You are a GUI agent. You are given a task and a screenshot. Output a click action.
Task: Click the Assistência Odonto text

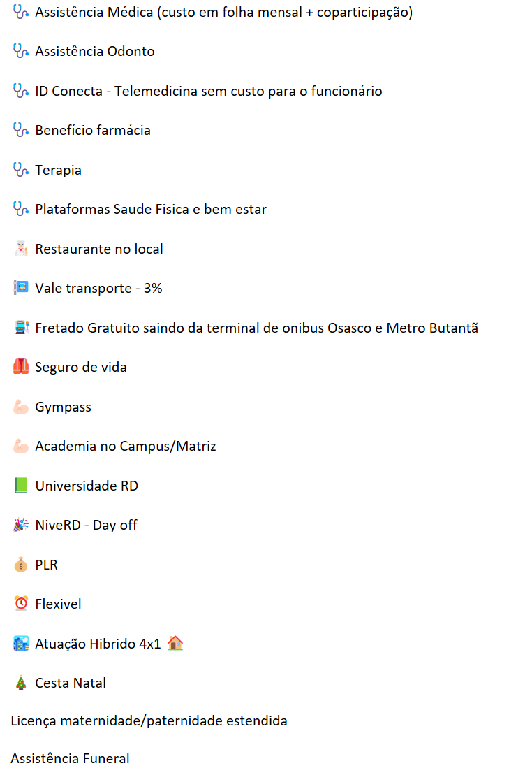95,52
